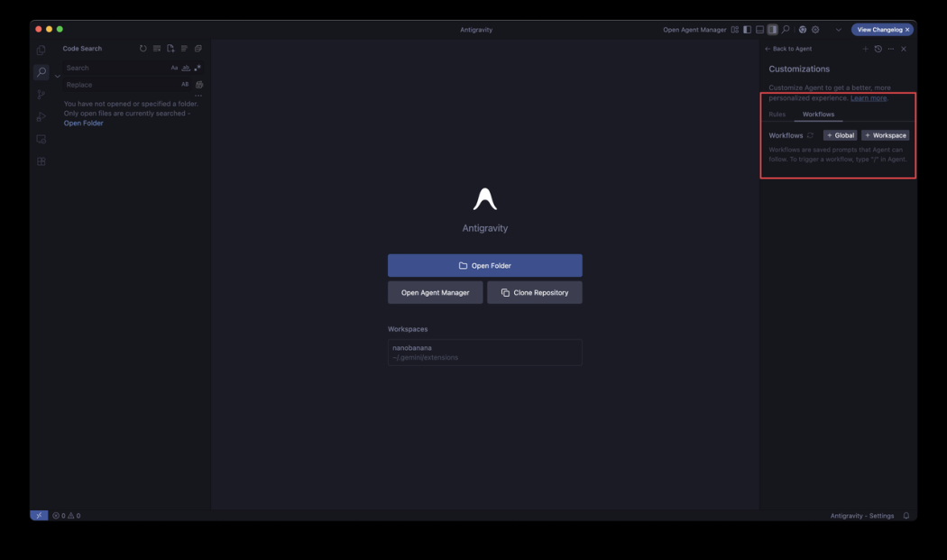Switch to the Rules tab
947x560 pixels.
(777, 115)
